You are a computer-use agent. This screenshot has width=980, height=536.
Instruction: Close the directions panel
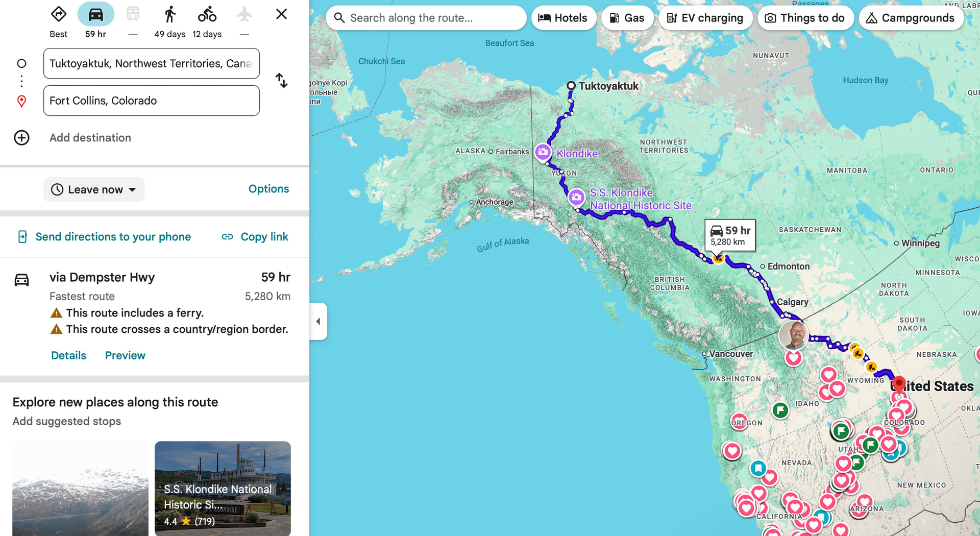tap(281, 14)
